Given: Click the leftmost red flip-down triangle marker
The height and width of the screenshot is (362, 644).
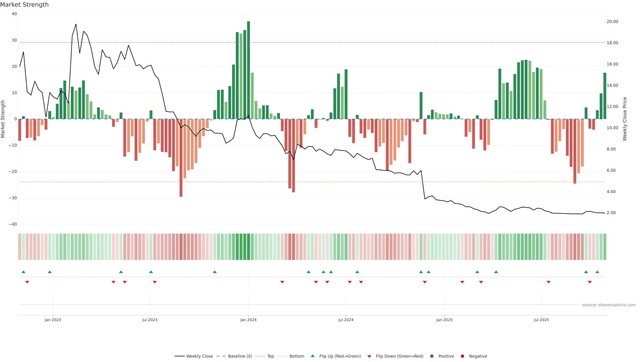Looking at the screenshot, I should point(27,282).
